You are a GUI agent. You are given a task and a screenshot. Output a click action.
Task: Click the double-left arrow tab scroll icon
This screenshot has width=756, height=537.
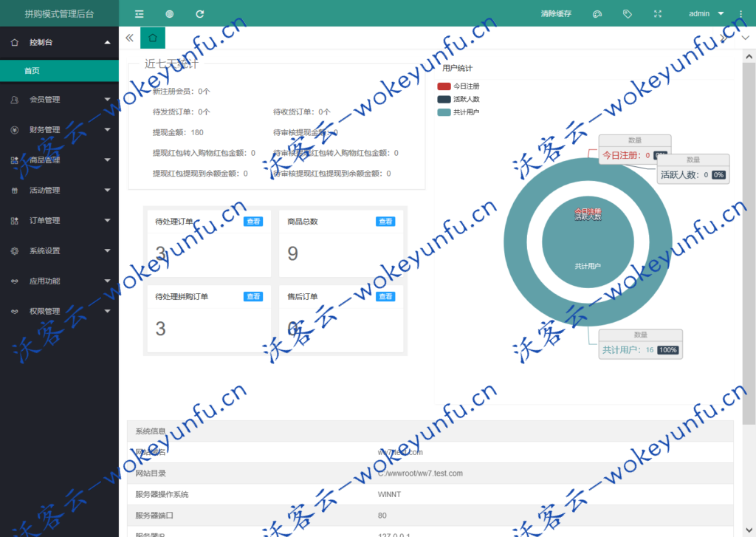[x=130, y=38]
